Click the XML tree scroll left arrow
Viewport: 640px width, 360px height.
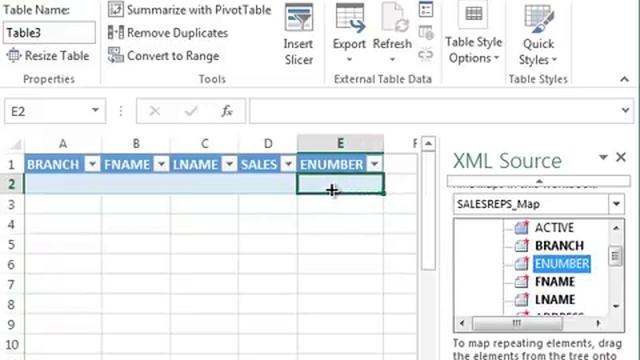pos(462,323)
